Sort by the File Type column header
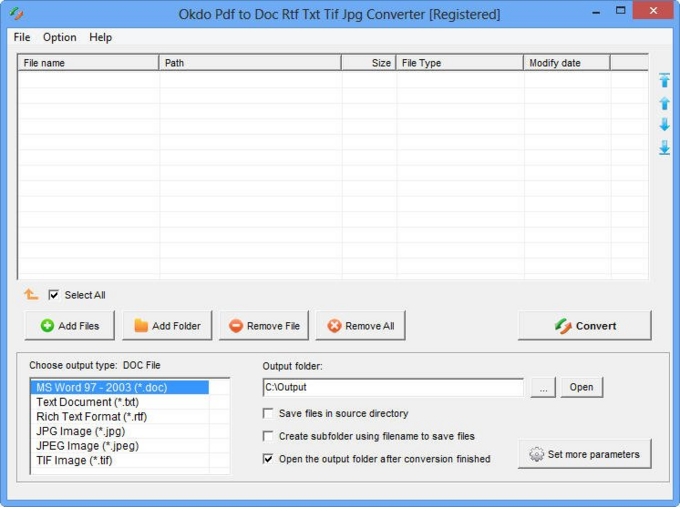Viewport: 680px width, 516px height. (460, 63)
